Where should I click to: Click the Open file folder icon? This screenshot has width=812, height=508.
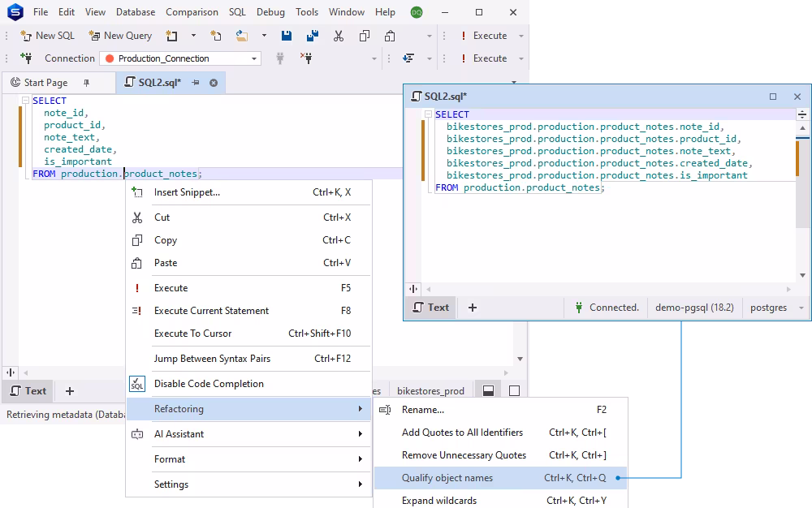pos(241,35)
